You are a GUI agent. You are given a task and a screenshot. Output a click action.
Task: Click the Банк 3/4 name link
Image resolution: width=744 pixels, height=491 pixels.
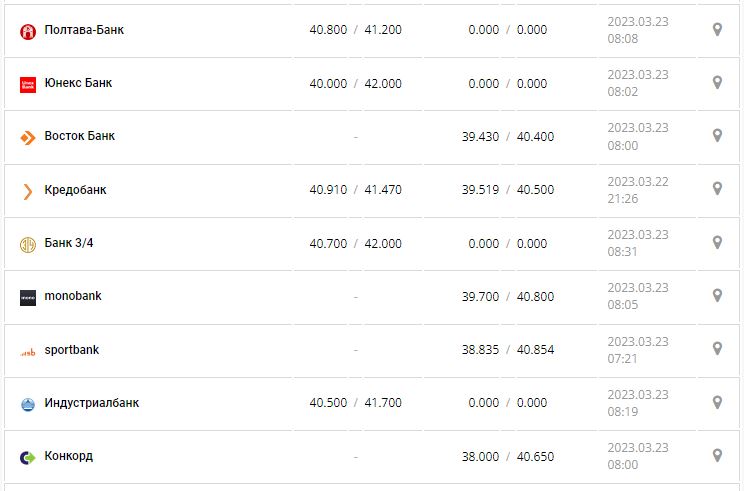pyautogui.click(x=69, y=243)
